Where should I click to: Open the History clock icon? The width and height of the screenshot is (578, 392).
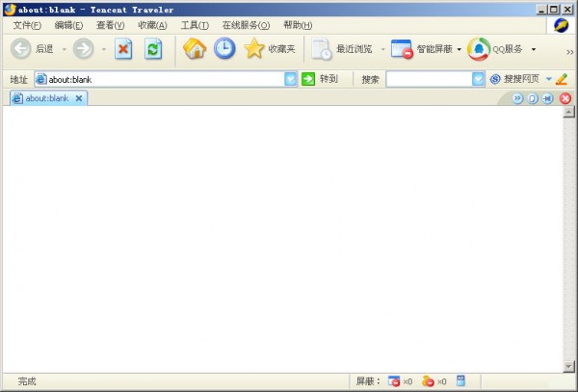[x=224, y=48]
